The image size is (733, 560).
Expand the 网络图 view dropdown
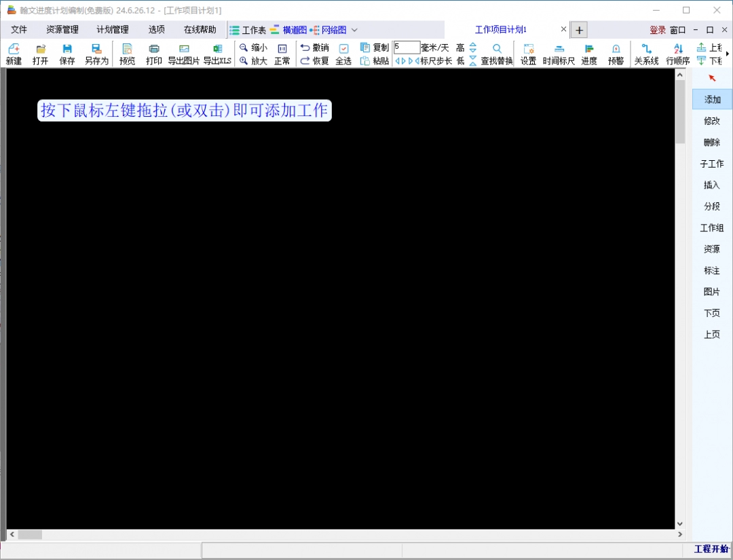tap(354, 30)
